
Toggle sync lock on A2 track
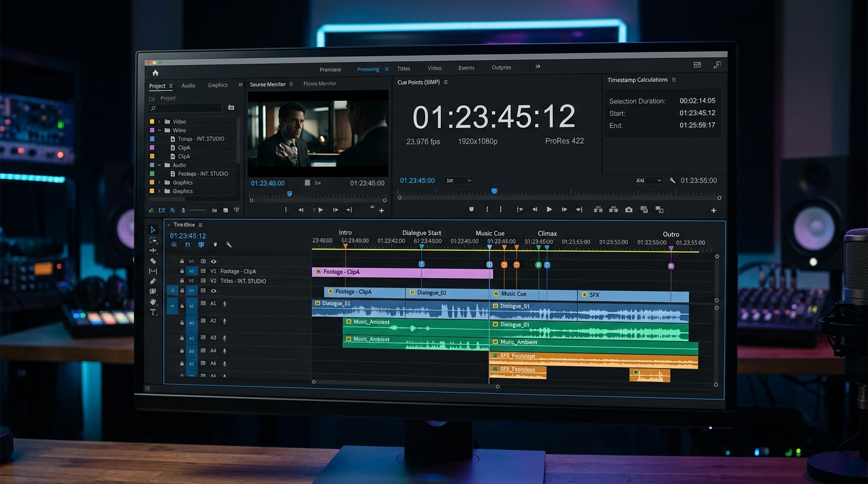click(x=203, y=321)
